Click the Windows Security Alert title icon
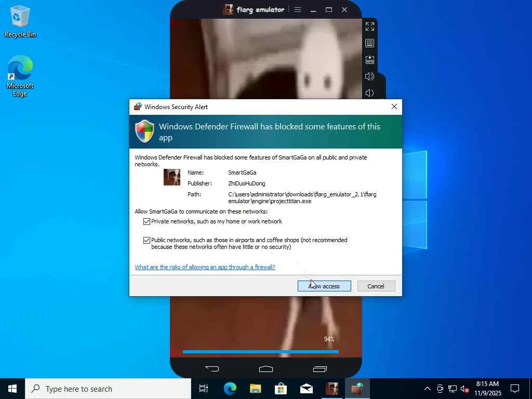 (x=137, y=107)
